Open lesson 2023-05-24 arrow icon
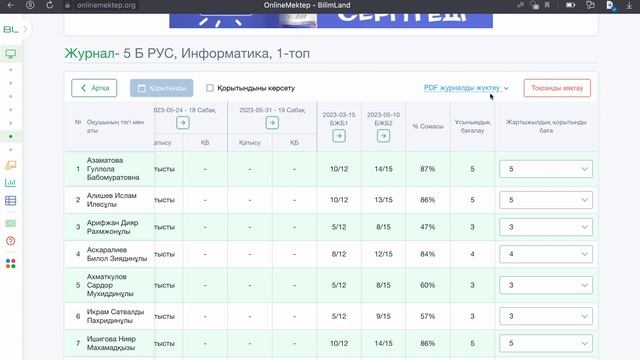Viewport: 640px width, 360px height. click(183, 122)
